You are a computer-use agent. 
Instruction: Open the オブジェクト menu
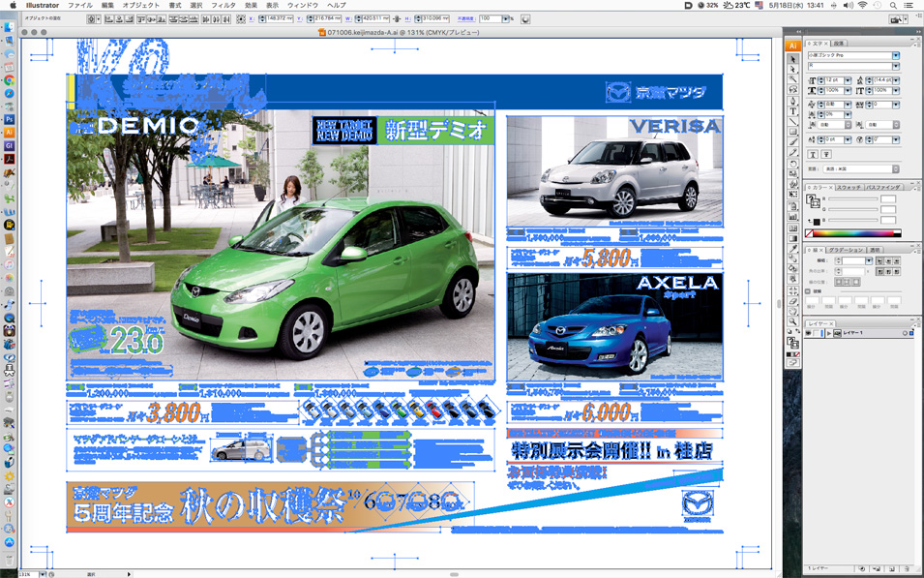pyautogui.click(x=141, y=5)
